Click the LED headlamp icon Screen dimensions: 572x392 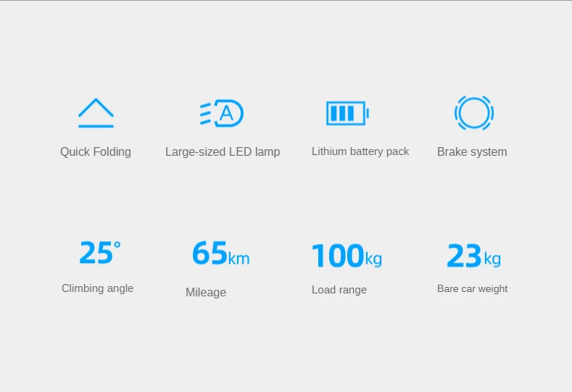coord(222,113)
